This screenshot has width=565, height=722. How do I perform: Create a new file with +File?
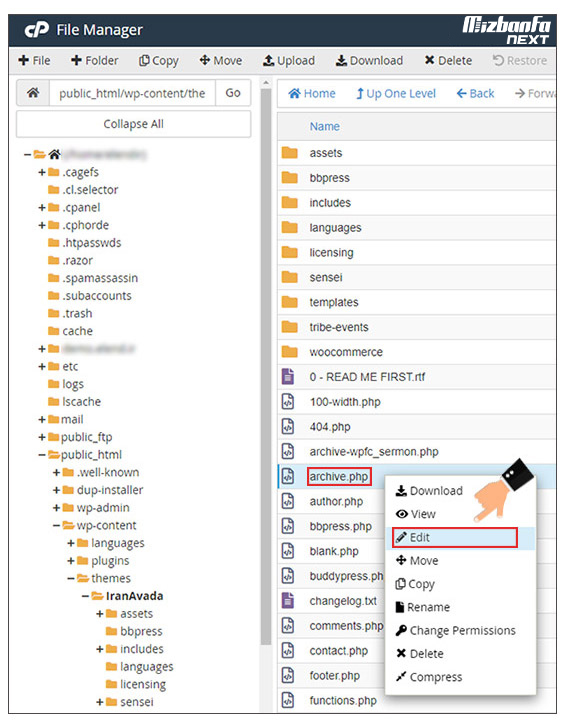tap(34, 60)
